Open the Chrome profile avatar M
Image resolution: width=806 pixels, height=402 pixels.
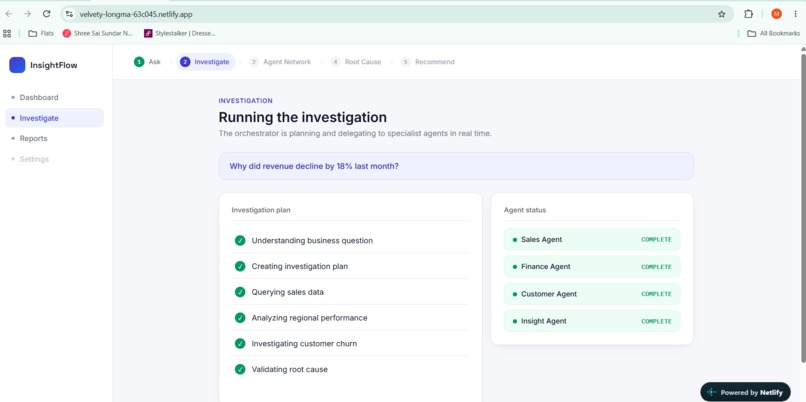click(x=776, y=14)
